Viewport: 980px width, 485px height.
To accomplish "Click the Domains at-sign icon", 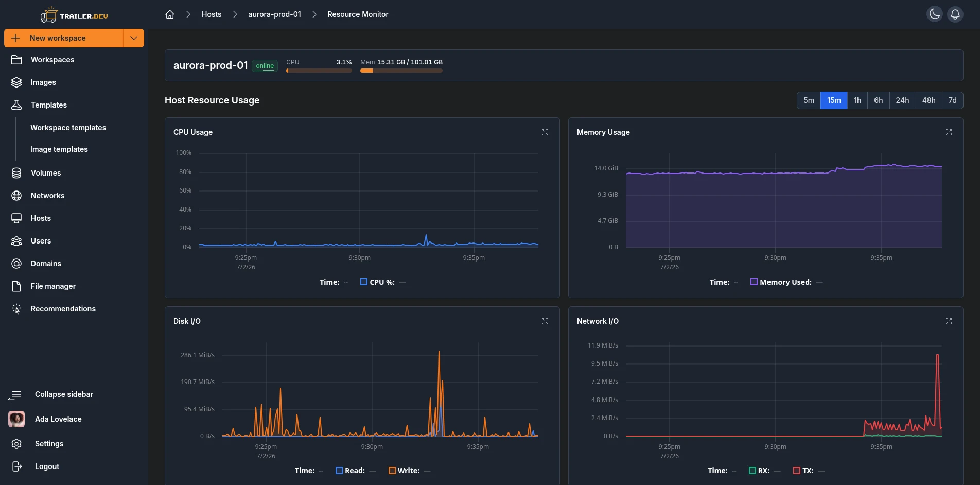I will (16, 264).
